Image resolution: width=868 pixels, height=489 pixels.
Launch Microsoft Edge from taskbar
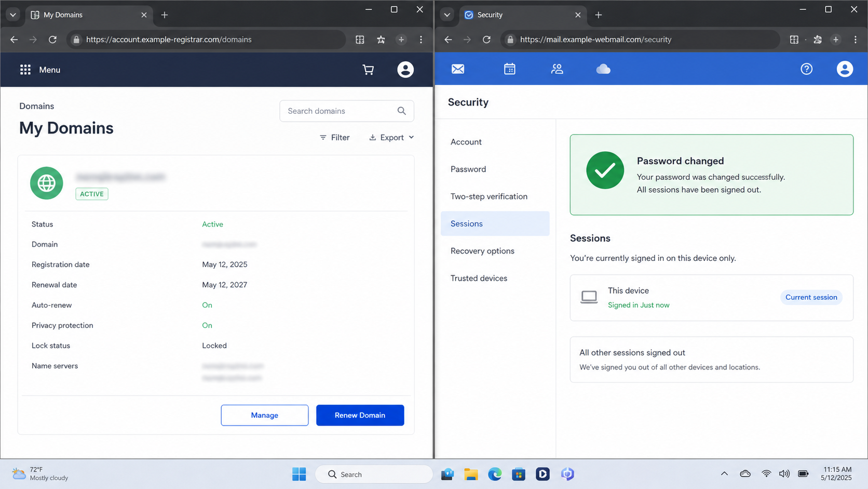(495, 474)
